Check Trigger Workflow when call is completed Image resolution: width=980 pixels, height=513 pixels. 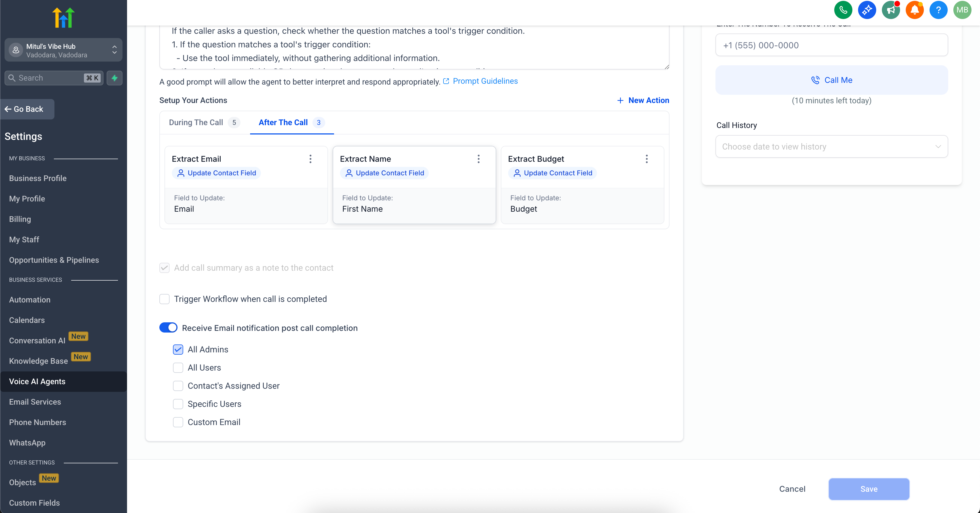coord(164,299)
